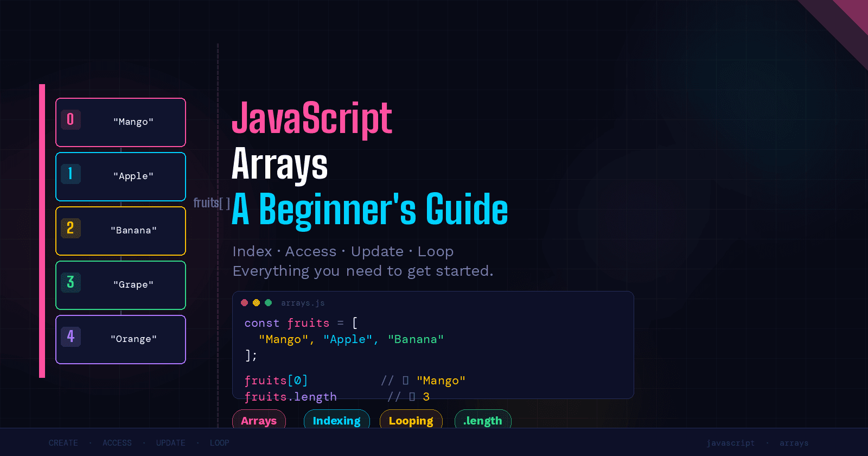Click the index 4 badge
The height and width of the screenshot is (456, 868).
[71, 337]
